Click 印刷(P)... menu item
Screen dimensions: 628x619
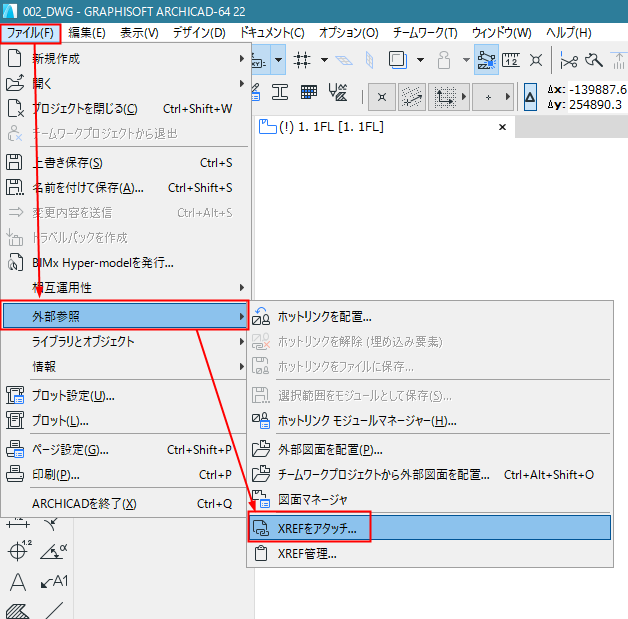tap(125, 475)
